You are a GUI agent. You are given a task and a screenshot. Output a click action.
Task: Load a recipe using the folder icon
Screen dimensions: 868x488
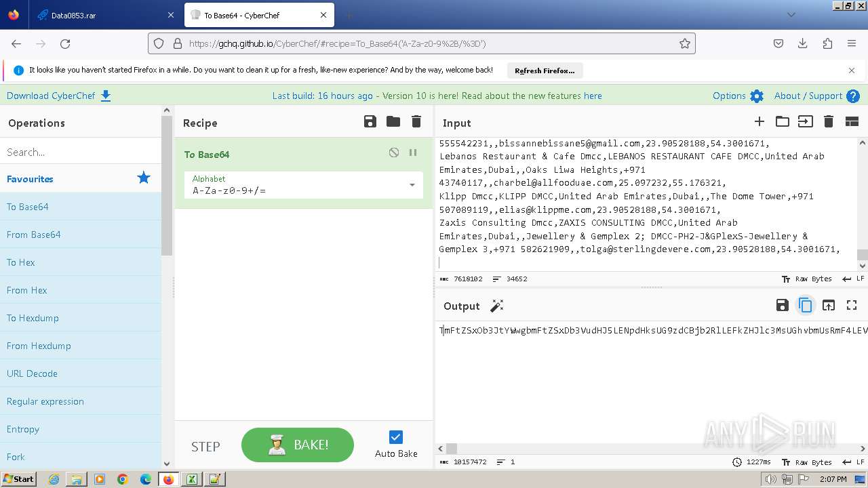(x=393, y=122)
